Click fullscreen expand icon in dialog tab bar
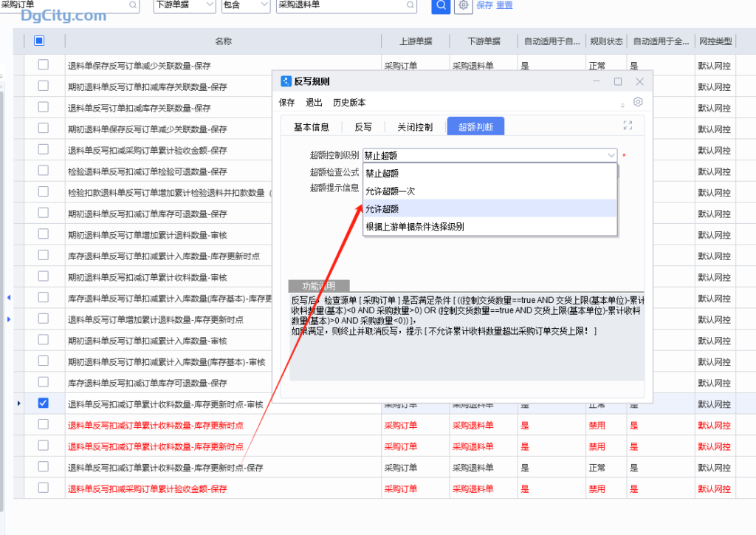756x535 pixels. pyautogui.click(x=628, y=126)
